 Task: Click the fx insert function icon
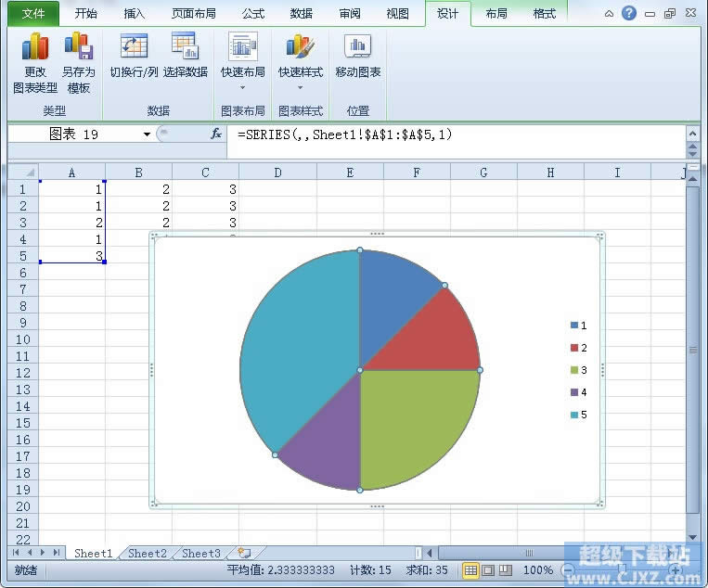tap(216, 134)
